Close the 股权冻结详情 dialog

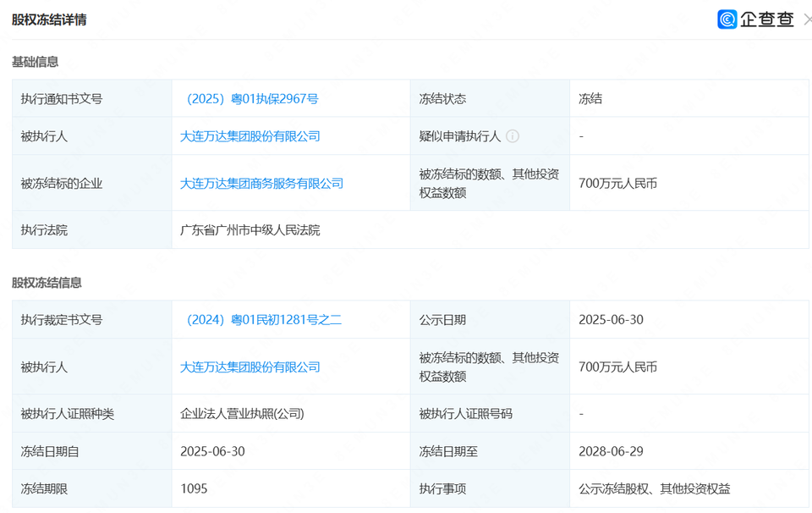808,19
